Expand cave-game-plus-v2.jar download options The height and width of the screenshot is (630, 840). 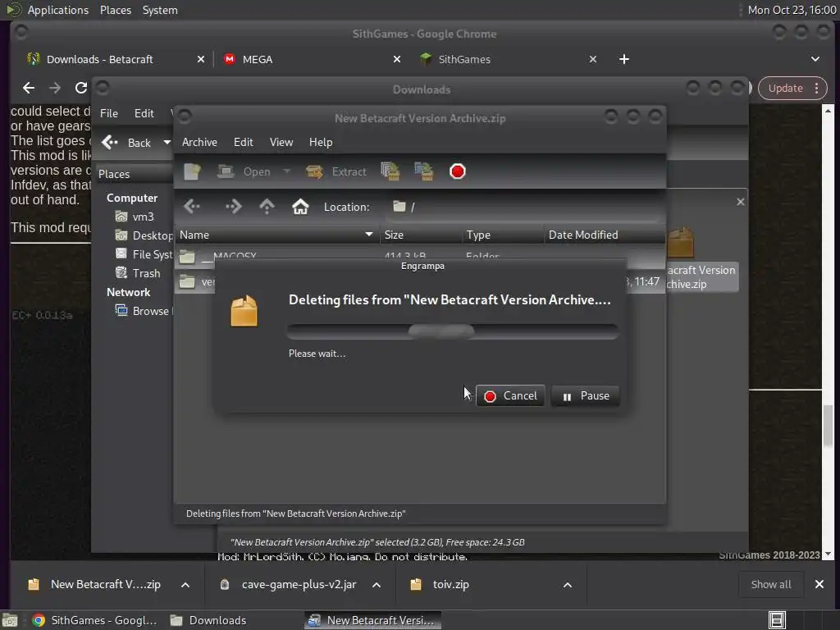click(377, 585)
